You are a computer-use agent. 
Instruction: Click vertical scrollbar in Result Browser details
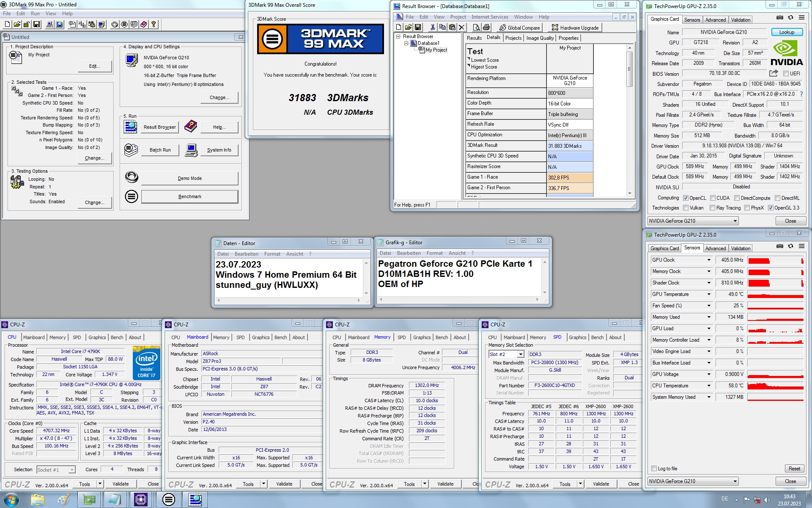tap(629, 120)
